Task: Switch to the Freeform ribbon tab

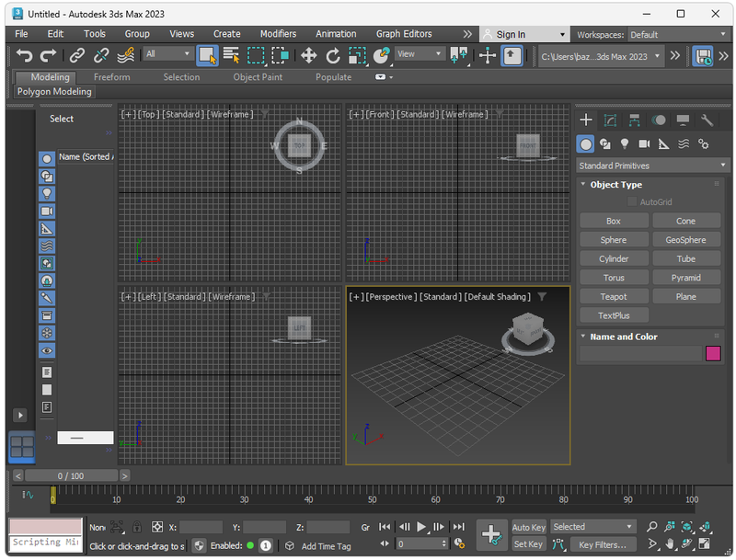Action: coord(112,77)
